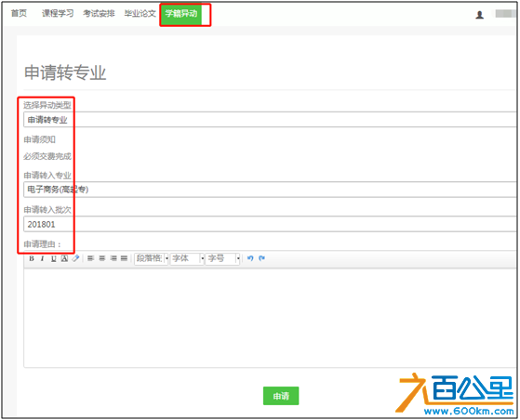Open the 选择异动类型 dropdown showing 申请转专业

(x=270, y=120)
